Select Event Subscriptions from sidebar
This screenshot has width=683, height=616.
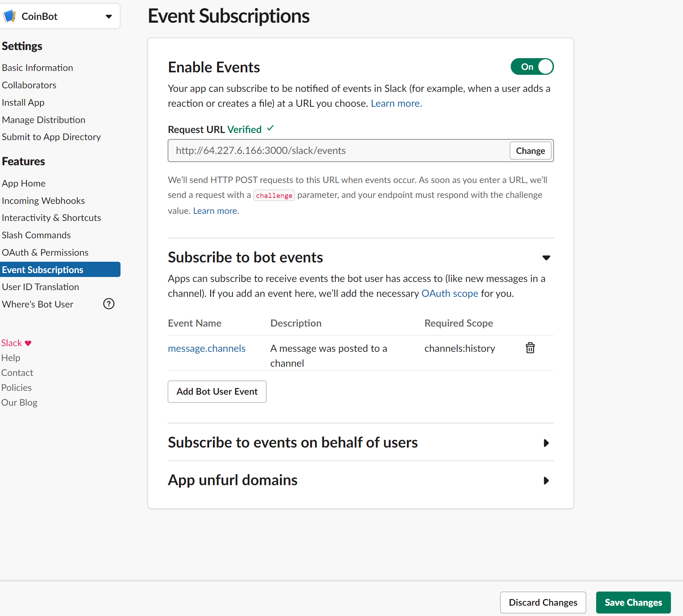[42, 269]
